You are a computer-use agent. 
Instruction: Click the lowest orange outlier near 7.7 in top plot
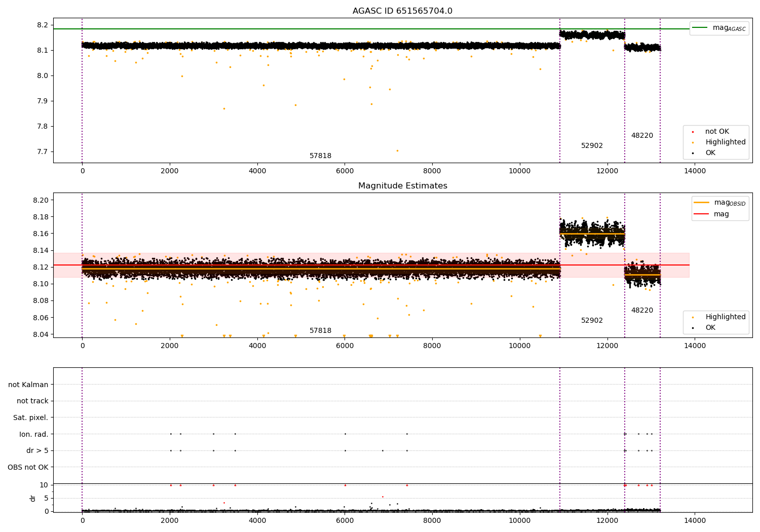click(397, 150)
